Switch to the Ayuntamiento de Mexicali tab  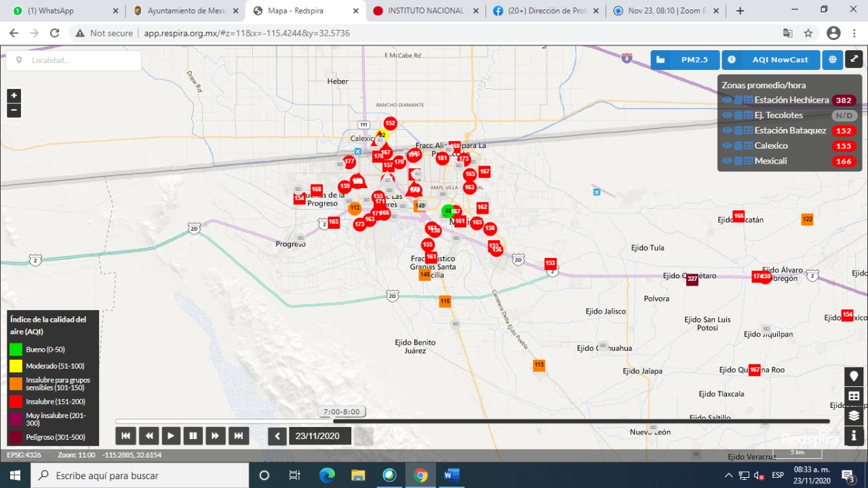[186, 11]
